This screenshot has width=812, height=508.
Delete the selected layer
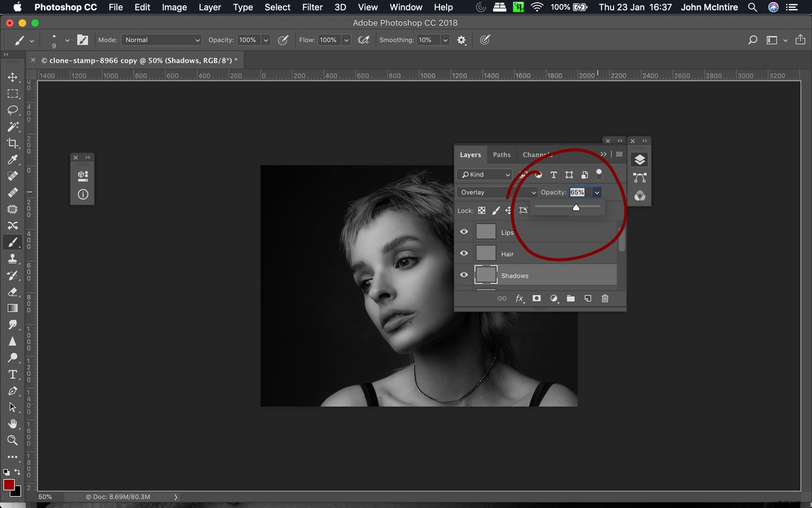pyautogui.click(x=605, y=298)
